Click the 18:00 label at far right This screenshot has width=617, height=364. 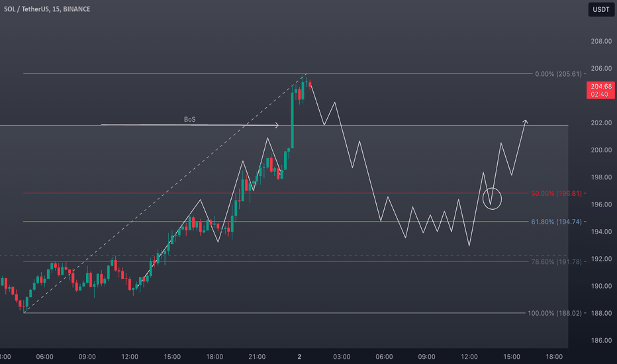[553, 357]
